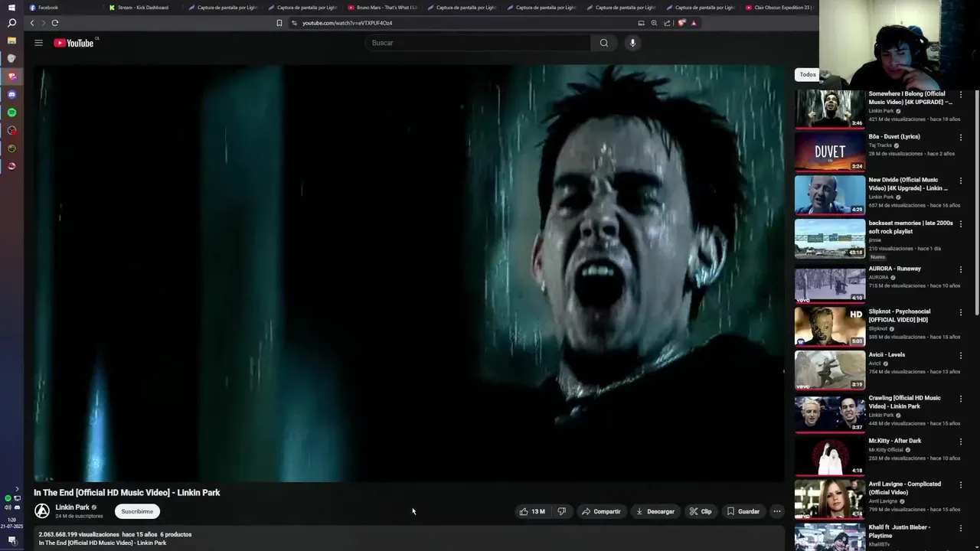This screenshot has width=980, height=551.
Task: Switch to Clair Obscur: Expedition 33 tab
Action: (x=779, y=8)
